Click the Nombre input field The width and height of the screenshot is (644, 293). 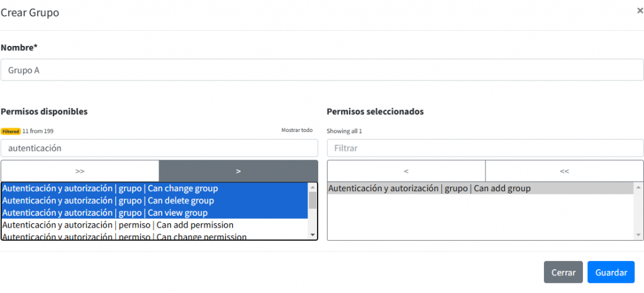click(x=322, y=70)
